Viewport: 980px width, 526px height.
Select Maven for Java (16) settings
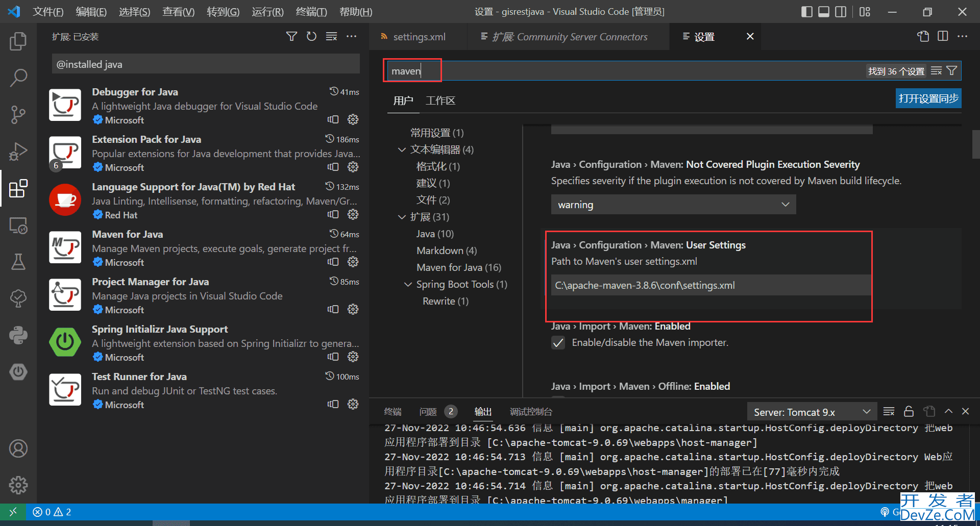coord(459,267)
